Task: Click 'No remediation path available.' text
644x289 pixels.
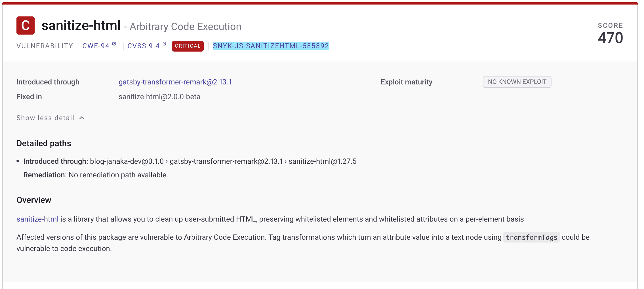Action: pyautogui.click(x=118, y=175)
